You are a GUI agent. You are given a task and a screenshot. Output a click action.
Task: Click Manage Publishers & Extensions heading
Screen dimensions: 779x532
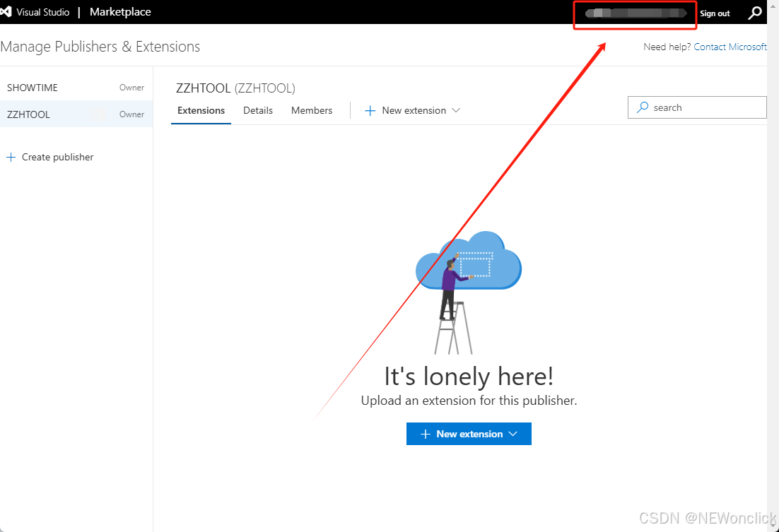pos(100,47)
